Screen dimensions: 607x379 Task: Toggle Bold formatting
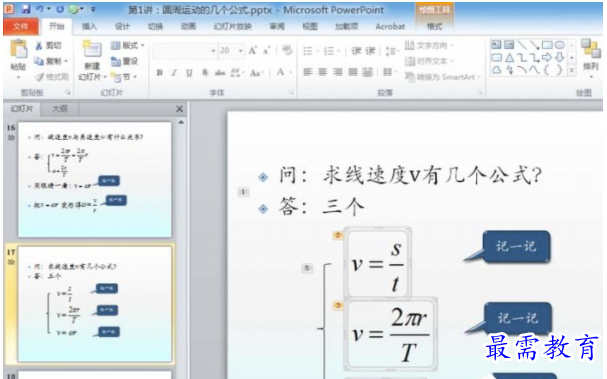tap(159, 72)
